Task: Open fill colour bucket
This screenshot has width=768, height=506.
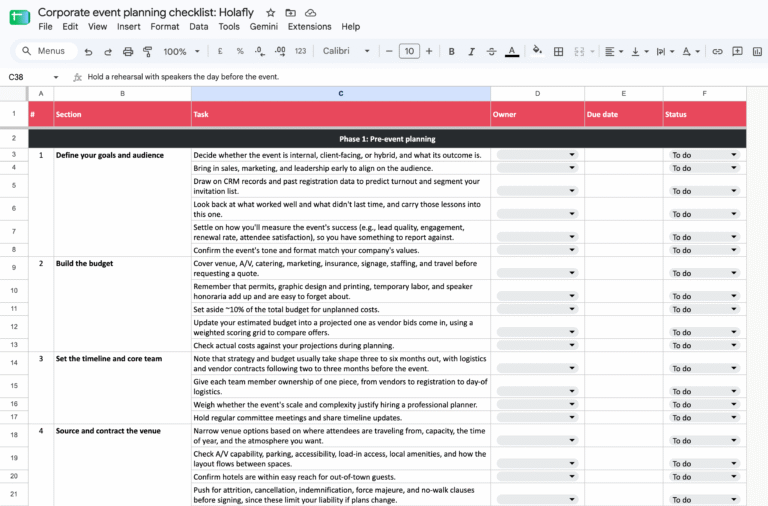Action: coord(537,51)
